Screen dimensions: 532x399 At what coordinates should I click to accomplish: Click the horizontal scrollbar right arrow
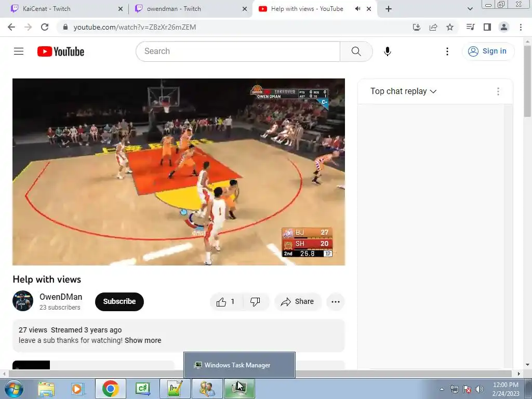(x=518, y=374)
